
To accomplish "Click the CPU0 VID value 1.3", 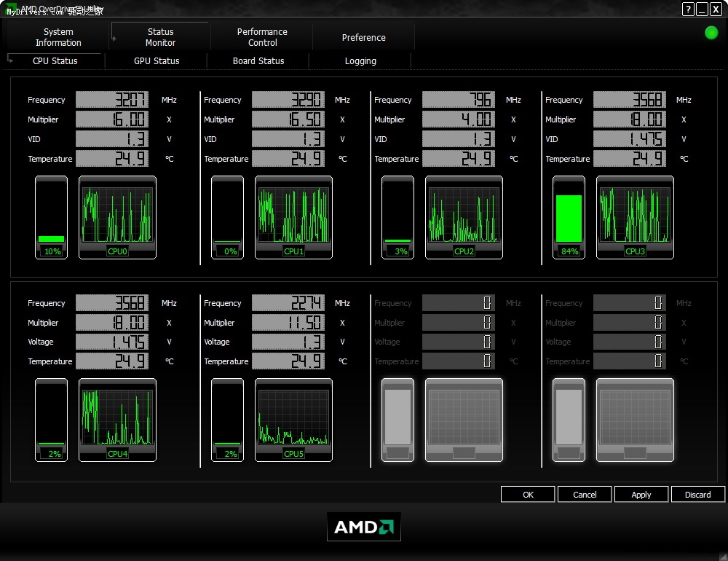I will pyautogui.click(x=112, y=138).
